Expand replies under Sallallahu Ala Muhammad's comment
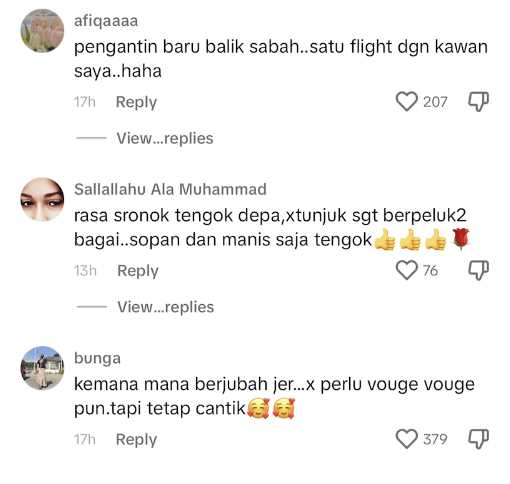 (x=165, y=307)
